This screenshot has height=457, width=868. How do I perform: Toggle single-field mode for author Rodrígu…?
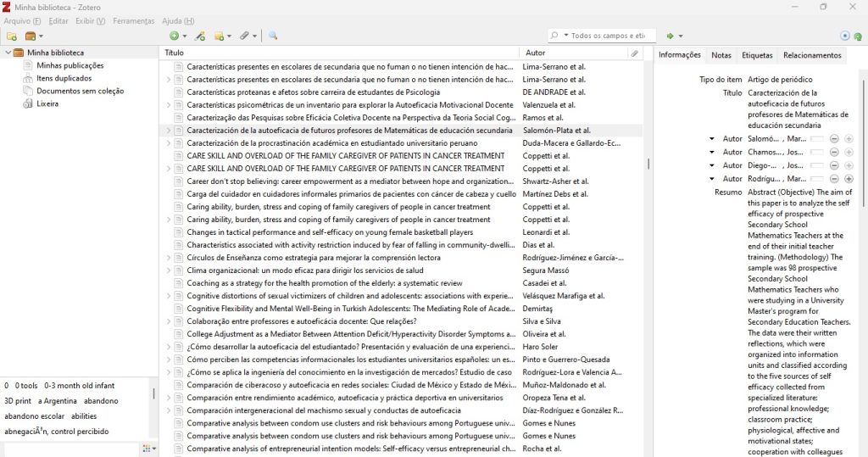click(x=817, y=179)
